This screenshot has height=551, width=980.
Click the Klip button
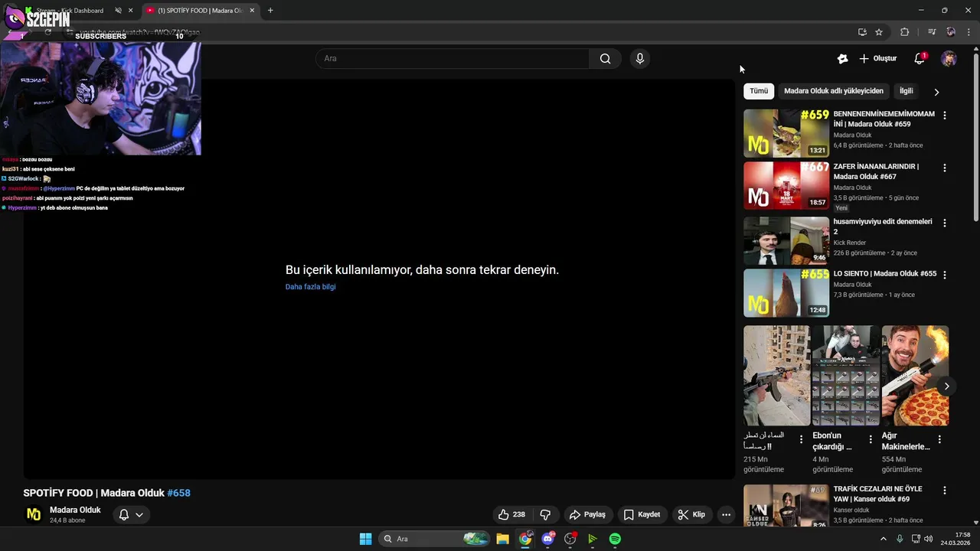tap(691, 515)
